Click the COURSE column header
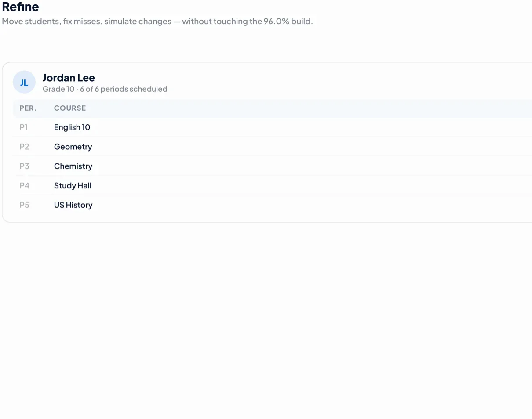The height and width of the screenshot is (419, 532). [70, 108]
